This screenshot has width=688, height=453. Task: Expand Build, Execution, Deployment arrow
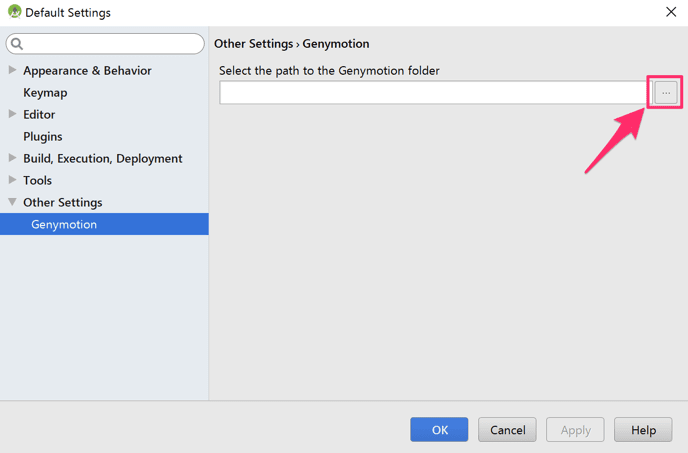[x=12, y=158]
